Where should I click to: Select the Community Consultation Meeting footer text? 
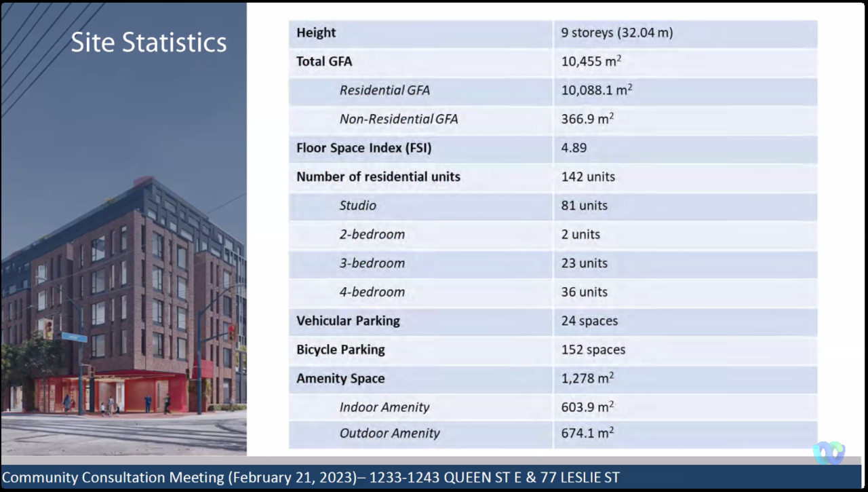coord(311,477)
